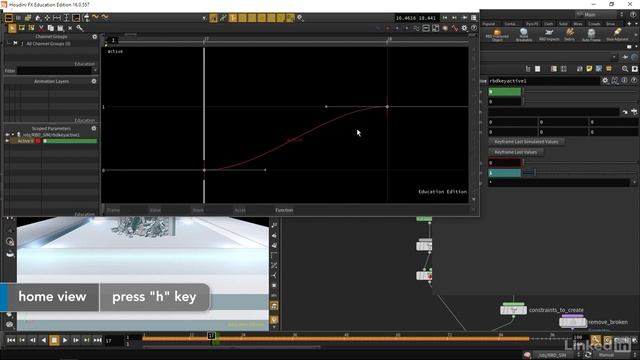Open the Manual cook mode dropdown

(611, 355)
